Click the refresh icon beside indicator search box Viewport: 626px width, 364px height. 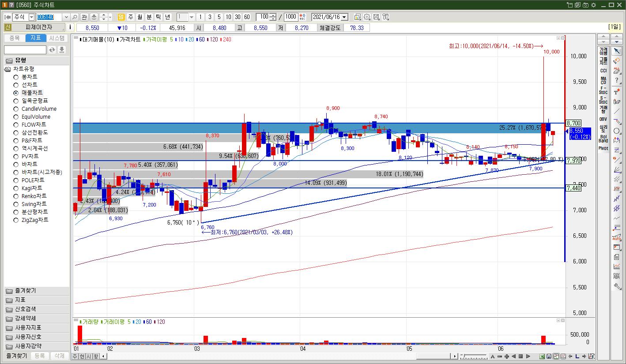click(52, 50)
